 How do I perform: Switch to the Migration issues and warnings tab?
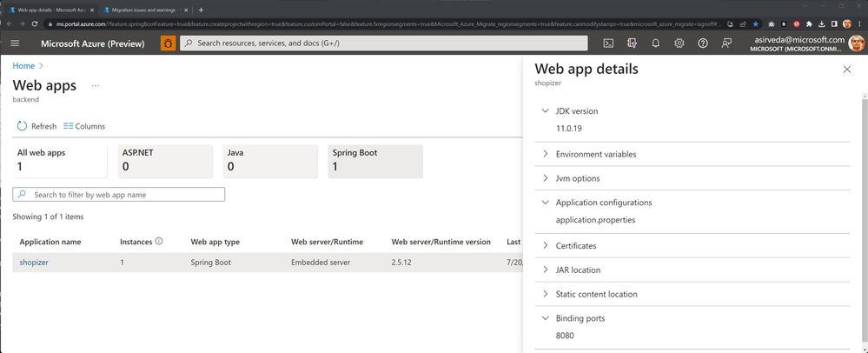pos(146,10)
